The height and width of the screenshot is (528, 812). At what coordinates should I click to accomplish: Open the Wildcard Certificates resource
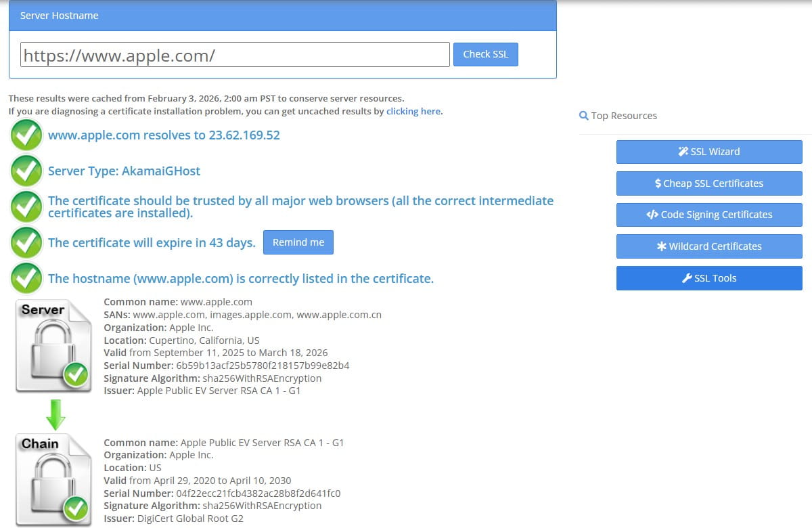pos(708,246)
